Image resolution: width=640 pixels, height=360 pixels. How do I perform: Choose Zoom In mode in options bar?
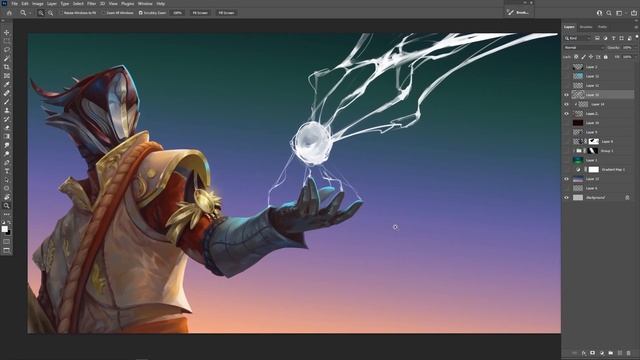pyautogui.click(x=41, y=13)
